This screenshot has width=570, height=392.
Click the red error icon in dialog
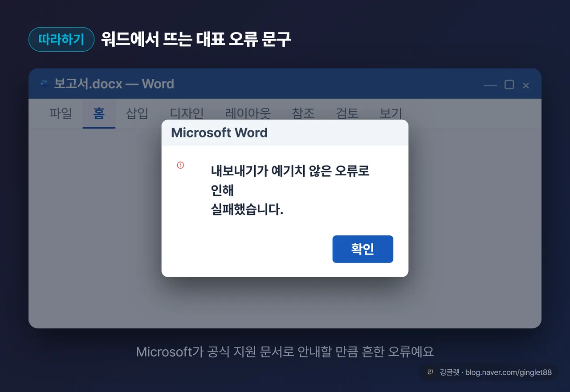[180, 165]
